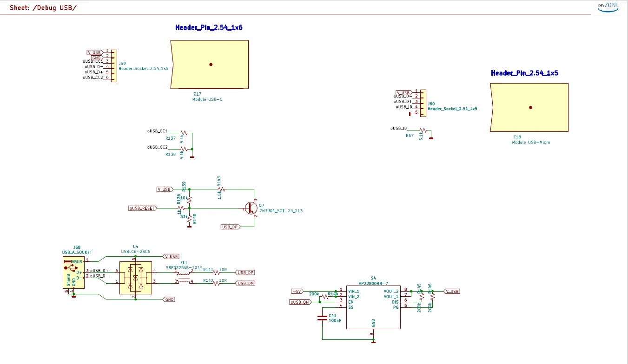Click the PG pin label on S4
Image resolution: width=628 pixels, height=364 pixels.
tap(396, 307)
